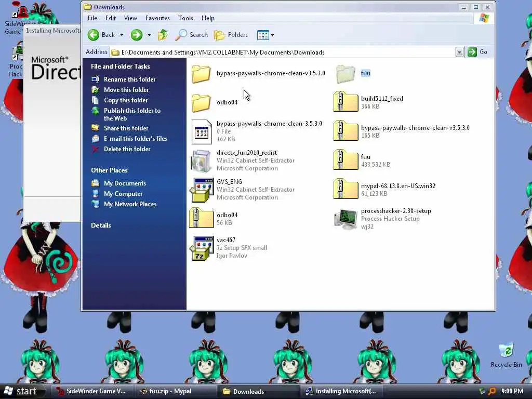This screenshot has height=399, width=532.
Task: Maximize the Downloads window
Action: (x=476, y=7)
